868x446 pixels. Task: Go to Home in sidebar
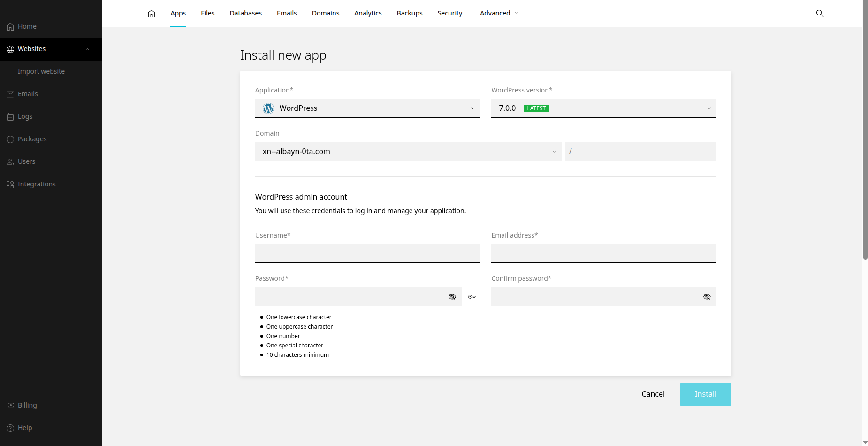tap(27, 26)
